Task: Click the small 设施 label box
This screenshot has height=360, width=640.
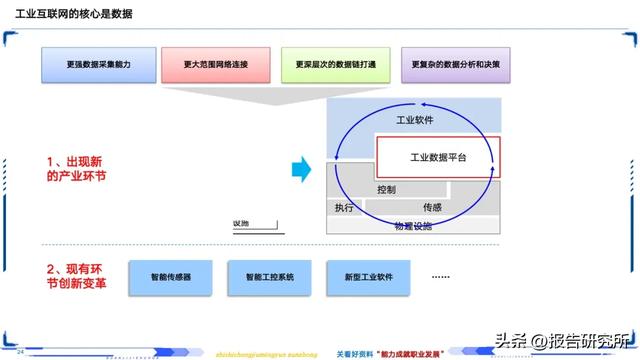Action: [x=255, y=224]
